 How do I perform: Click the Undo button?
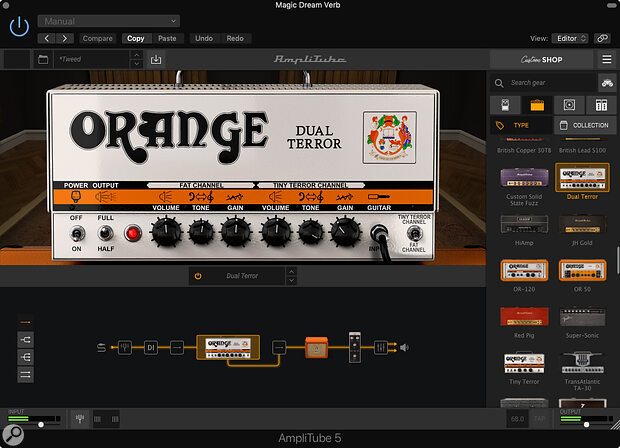(204, 38)
